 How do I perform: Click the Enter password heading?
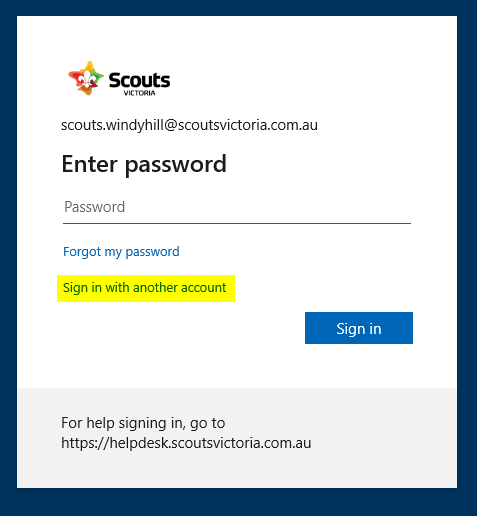(144, 164)
